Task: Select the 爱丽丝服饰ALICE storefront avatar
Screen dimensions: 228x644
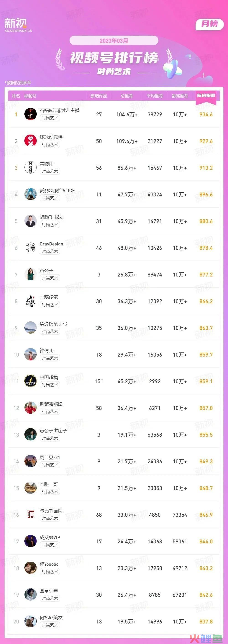Action: (31, 195)
